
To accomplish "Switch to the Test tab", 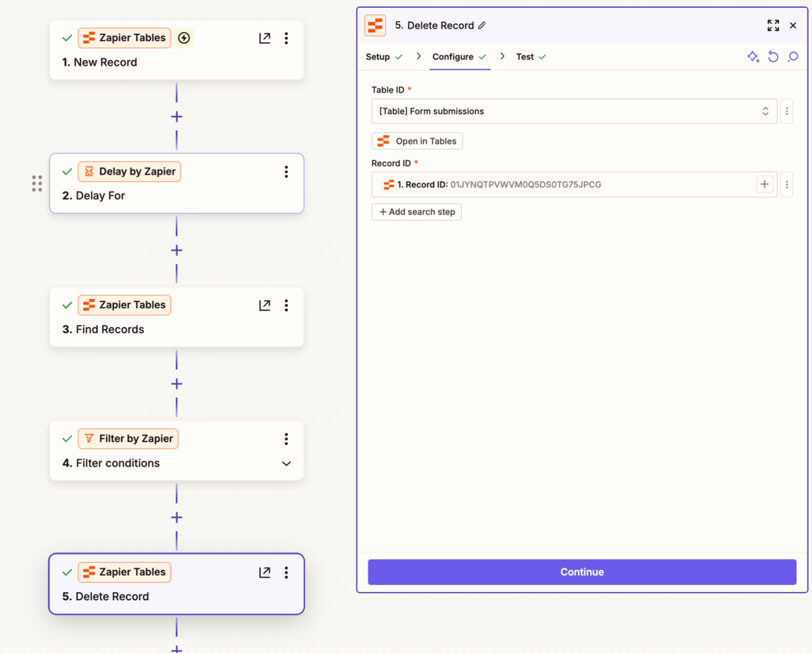I will tap(531, 57).
